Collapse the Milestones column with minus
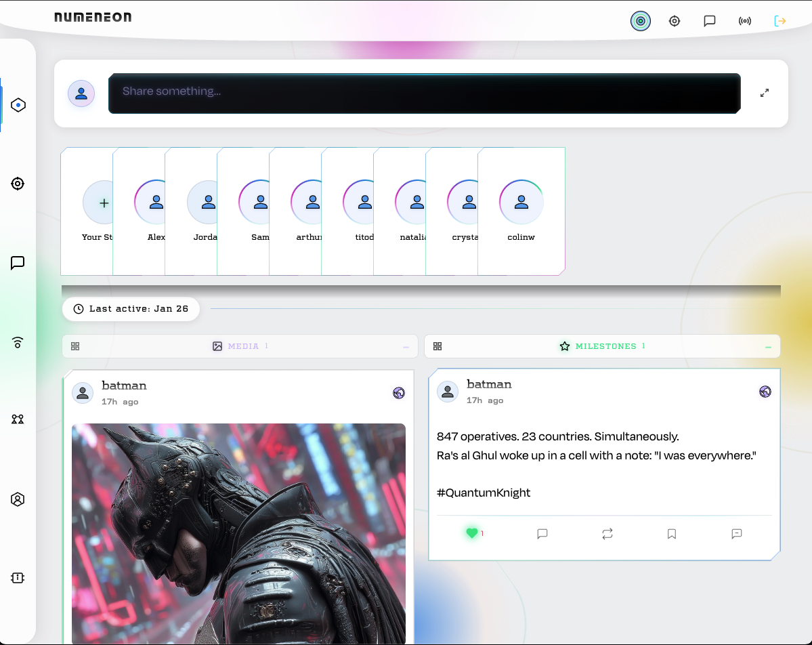812x645 pixels. (x=768, y=347)
